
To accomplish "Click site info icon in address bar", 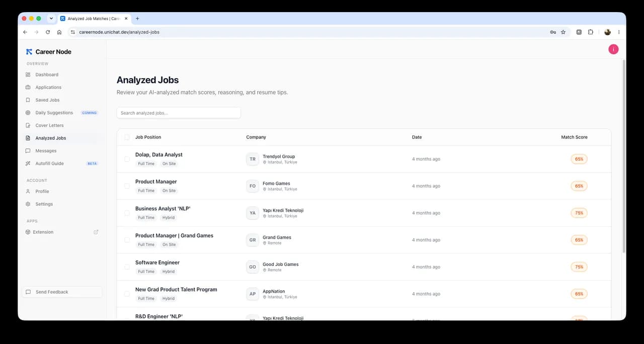I will point(73,32).
